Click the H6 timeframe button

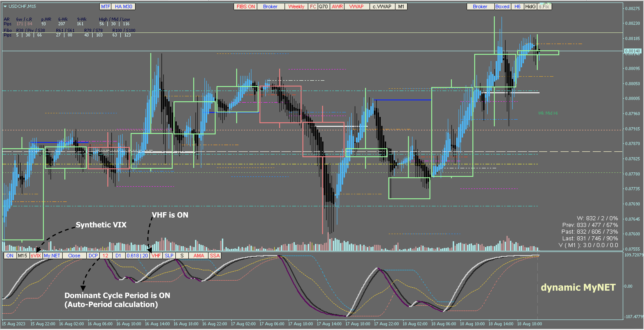tap(517, 6)
